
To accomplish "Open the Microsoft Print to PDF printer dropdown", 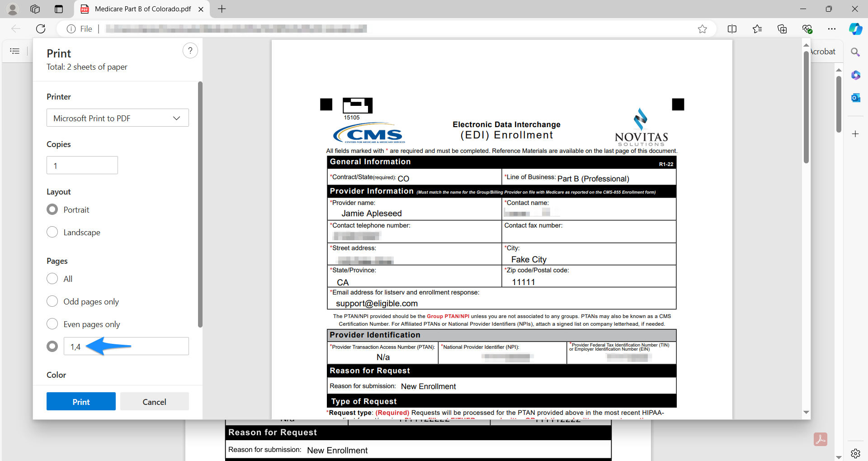I will click(118, 118).
